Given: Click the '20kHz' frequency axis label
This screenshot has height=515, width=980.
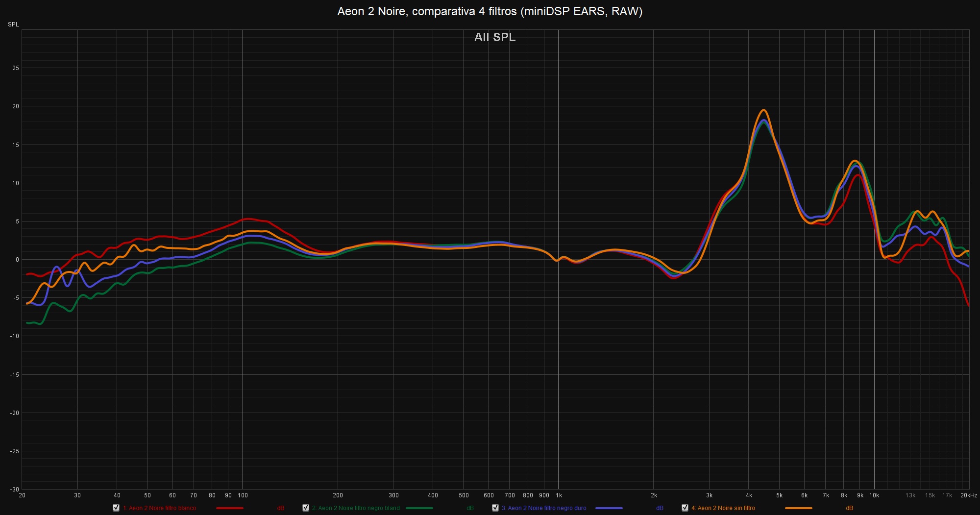Looking at the screenshot, I should (x=968, y=495).
